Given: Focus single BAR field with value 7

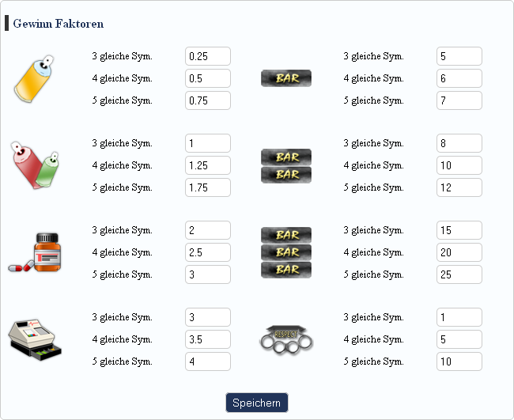Looking at the screenshot, I should coord(459,100).
